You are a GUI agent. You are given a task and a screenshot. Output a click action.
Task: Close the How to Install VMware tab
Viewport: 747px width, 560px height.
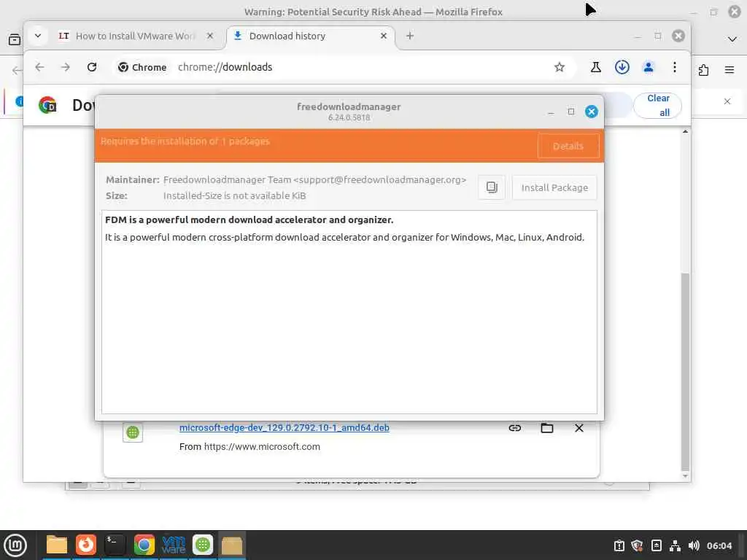[209, 36]
